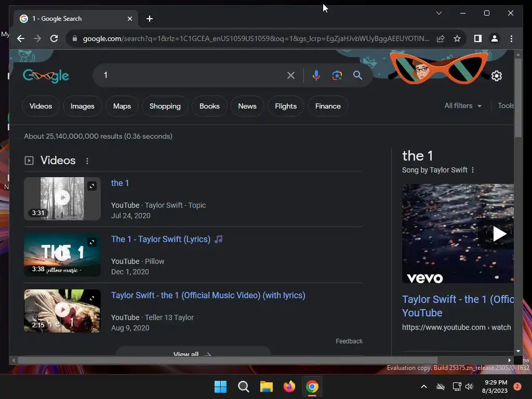Viewport: 532px width, 399px height.
Task: Filter results by Images
Action: (x=83, y=106)
